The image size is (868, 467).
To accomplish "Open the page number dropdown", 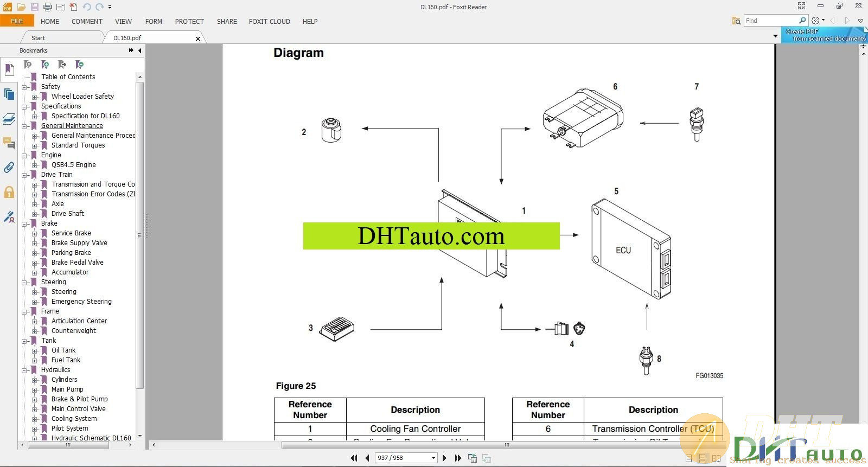I will 433,458.
